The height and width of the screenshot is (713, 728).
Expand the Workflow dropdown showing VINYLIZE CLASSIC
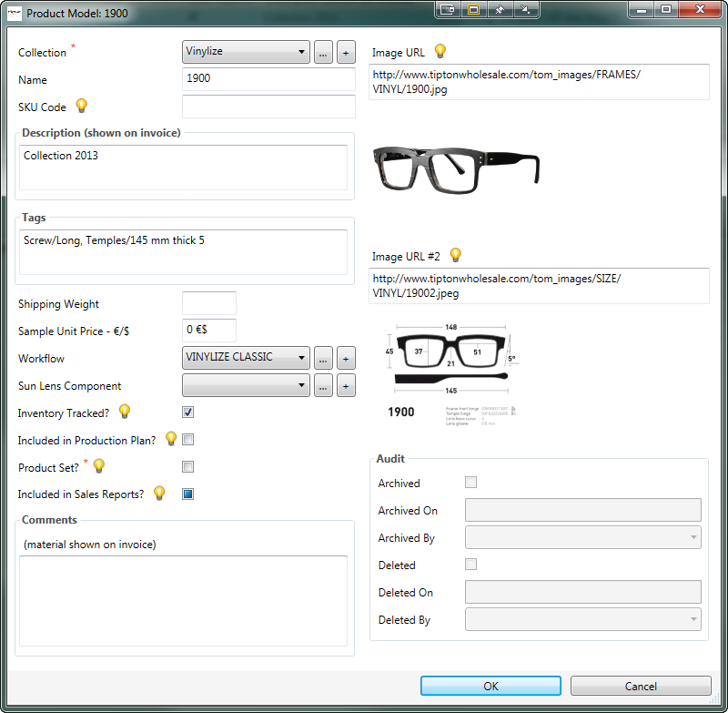246,358
